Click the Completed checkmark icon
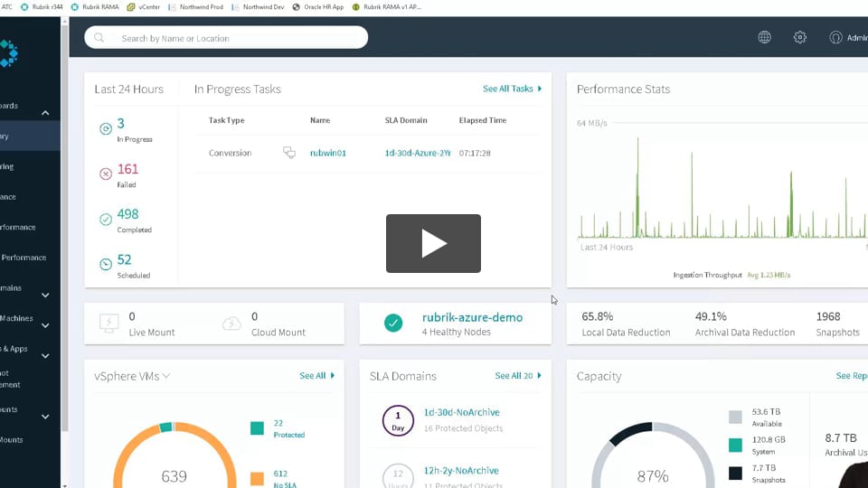This screenshot has height=488, width=868. [106, 220]
